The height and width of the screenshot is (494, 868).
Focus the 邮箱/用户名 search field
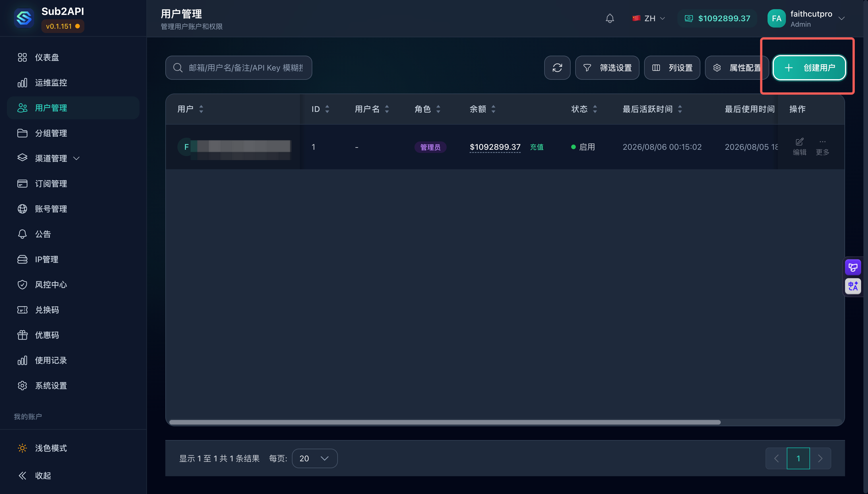point(238,68)
